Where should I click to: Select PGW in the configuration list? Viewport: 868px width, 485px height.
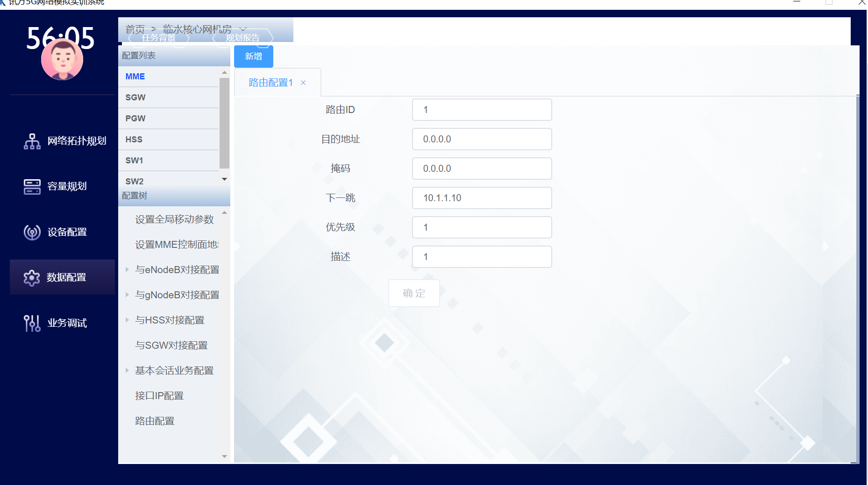[135, 119]
